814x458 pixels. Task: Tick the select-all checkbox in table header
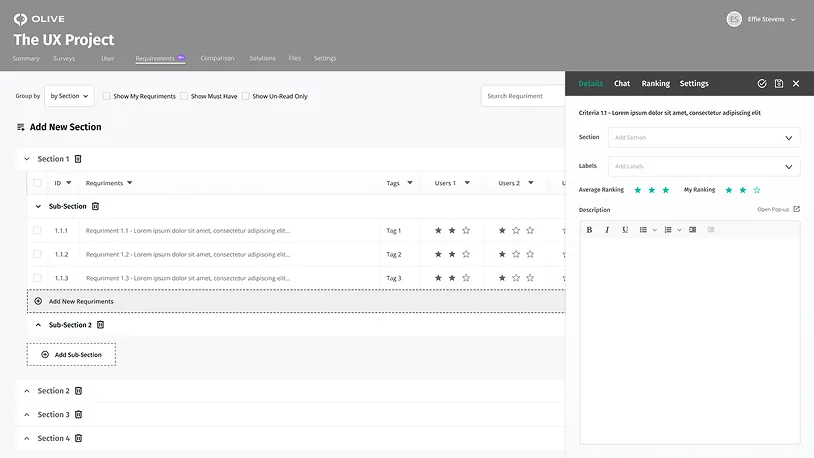click(x=37, y=183)
